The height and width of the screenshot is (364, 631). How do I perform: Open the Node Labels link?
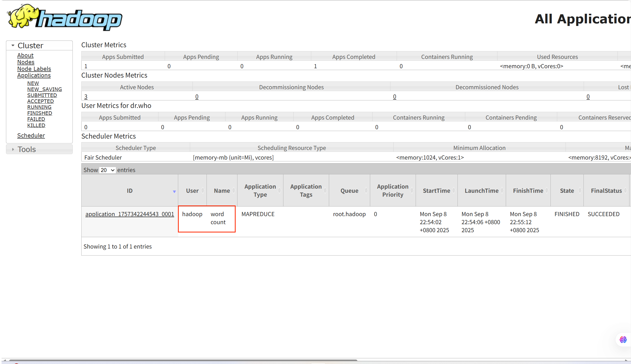click(34, 69)
